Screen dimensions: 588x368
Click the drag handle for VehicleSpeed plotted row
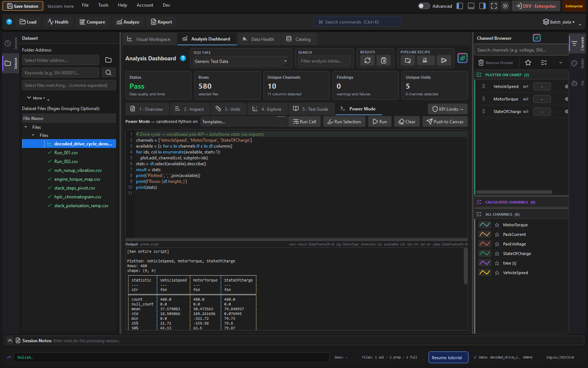(x=484, y=86)
